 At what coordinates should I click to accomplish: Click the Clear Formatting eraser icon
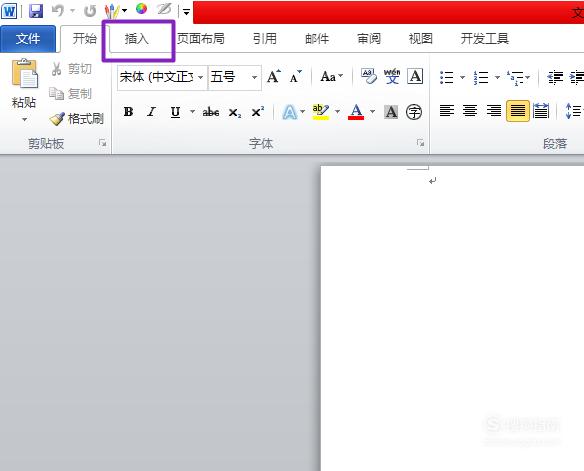(368, 76)
